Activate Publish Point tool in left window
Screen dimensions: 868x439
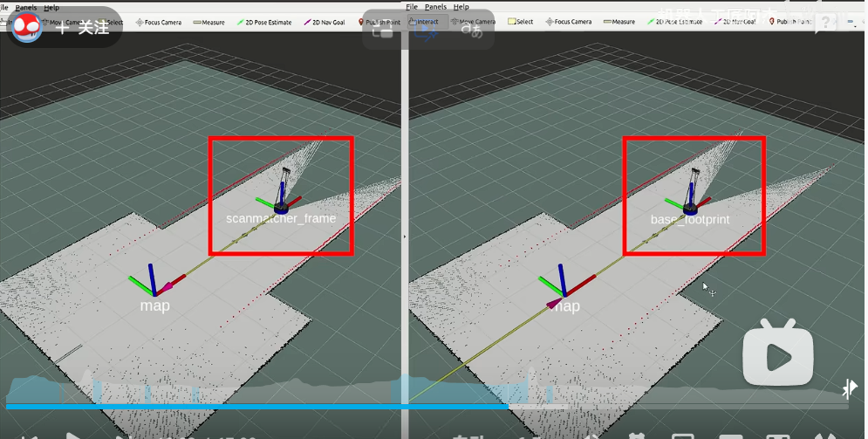click(379, 22)
